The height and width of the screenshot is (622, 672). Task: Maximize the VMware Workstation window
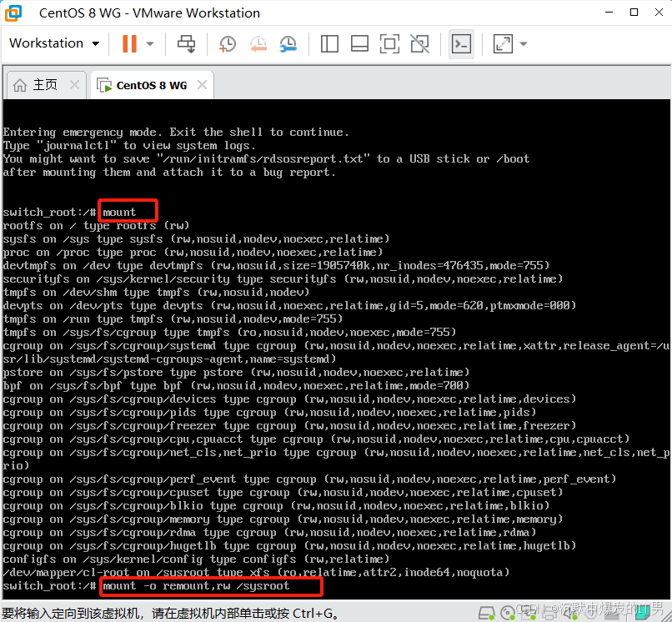[x=634, y=13]
